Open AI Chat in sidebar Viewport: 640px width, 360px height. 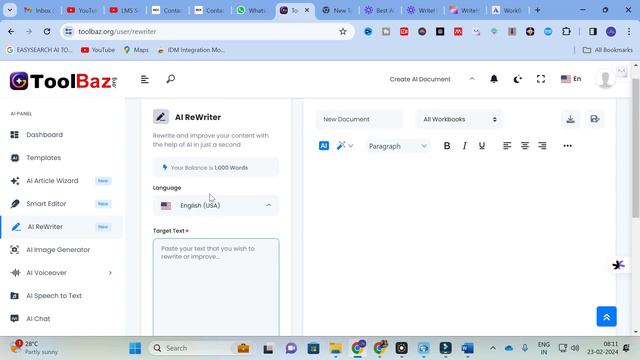pyautogui.click(x=38, y=318)
